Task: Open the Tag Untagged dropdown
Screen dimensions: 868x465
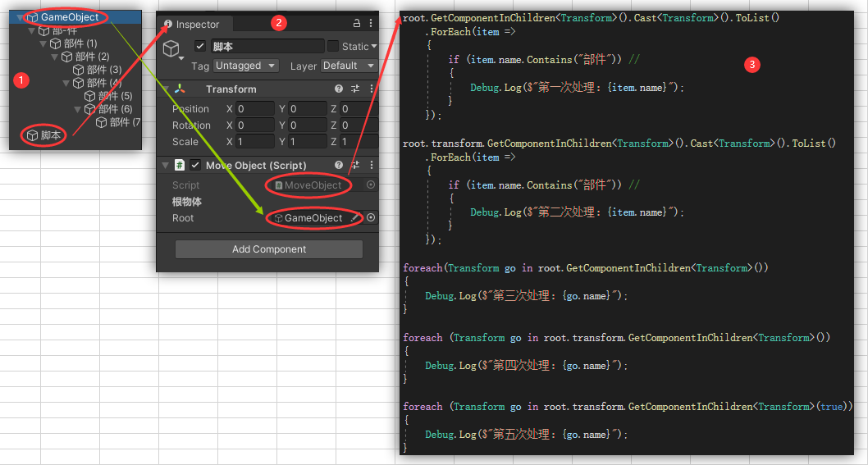Action: click(245, 66)
